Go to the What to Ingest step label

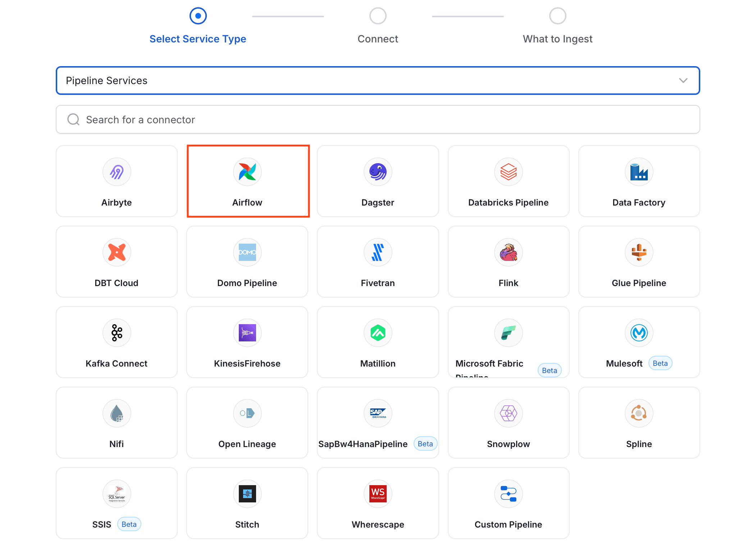click(x=558, y=39)
